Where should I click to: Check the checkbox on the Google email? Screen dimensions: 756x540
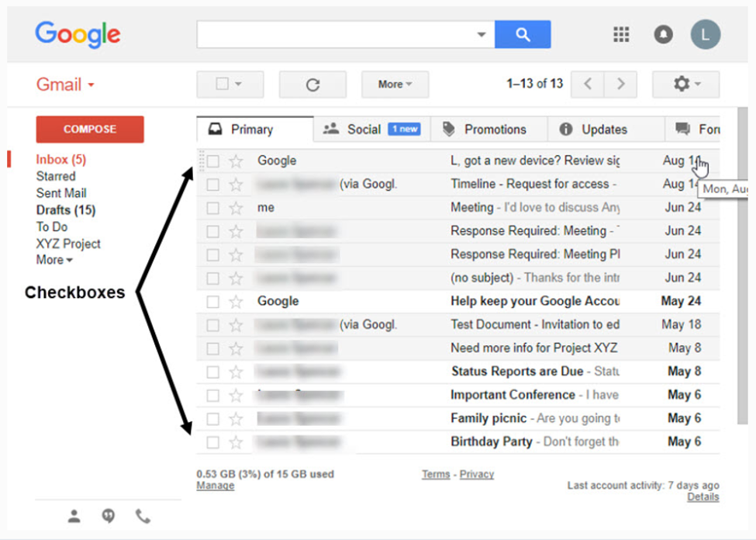[x=212, y=161]
